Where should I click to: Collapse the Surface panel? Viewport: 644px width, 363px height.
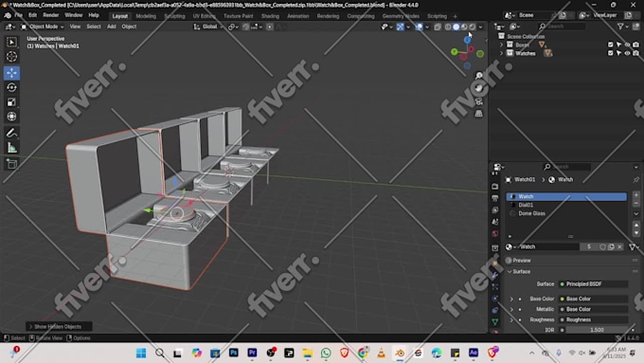510,271
